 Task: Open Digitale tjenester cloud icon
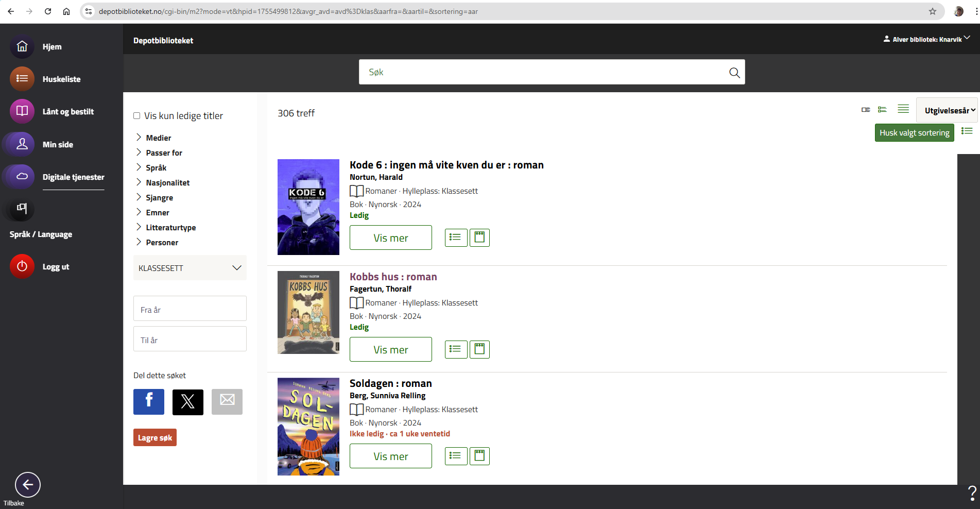(22, 177)
